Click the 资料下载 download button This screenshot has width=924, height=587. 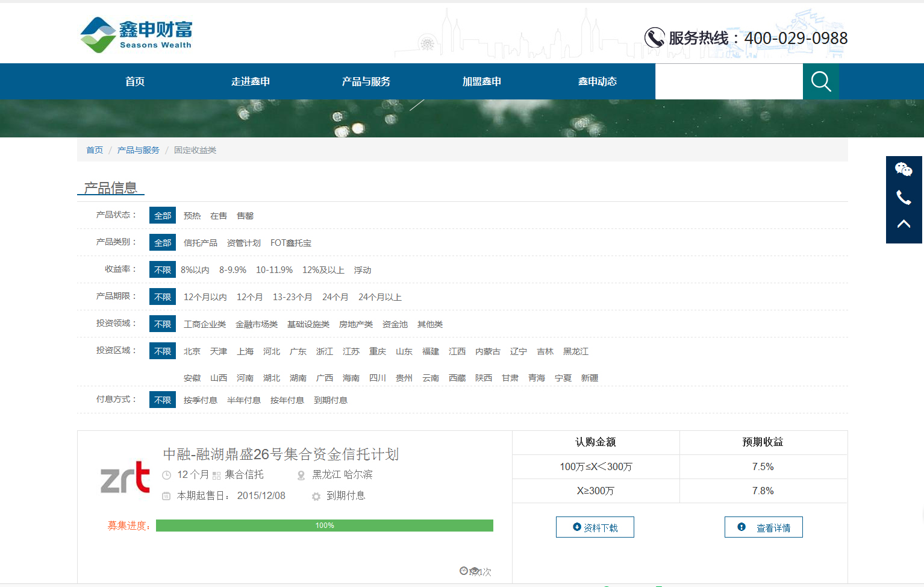(x=595, y=527)
